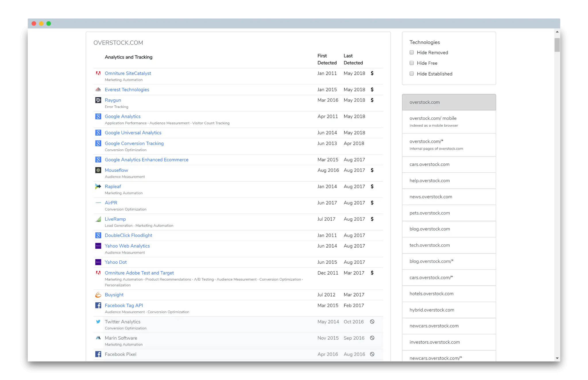Click the dollar icon in the LiveRamp row

(x=372, y=219)
